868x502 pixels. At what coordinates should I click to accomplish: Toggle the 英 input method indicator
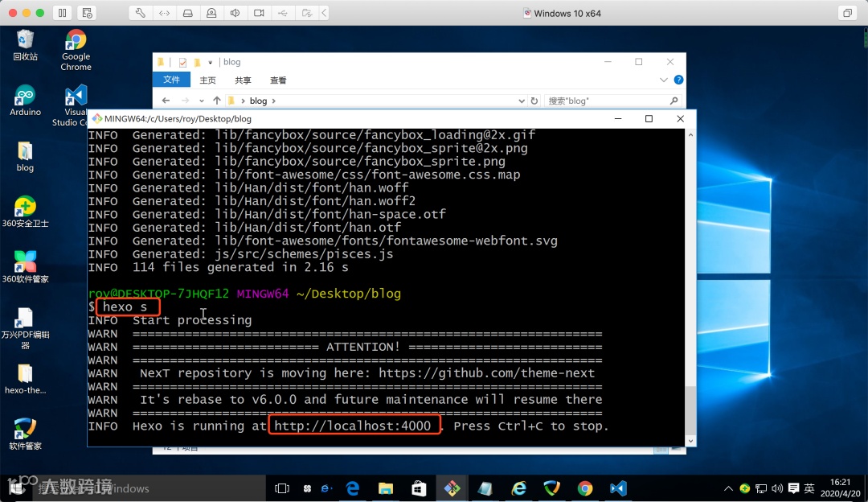tap(809, 488)
